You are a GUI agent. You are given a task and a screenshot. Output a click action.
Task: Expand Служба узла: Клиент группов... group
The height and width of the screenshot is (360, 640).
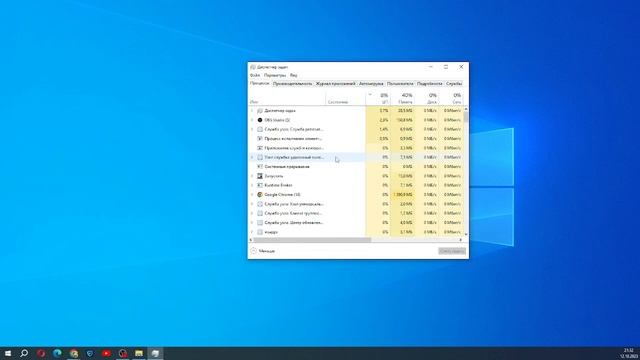pyautogui.click(x=252, y=213)
